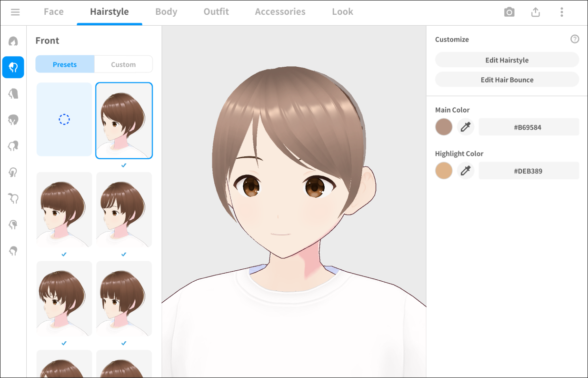The image size is (588, 378).
Task: Click the Customize help question mark icon
Action: pyautogui.click(x=575, y=39)
